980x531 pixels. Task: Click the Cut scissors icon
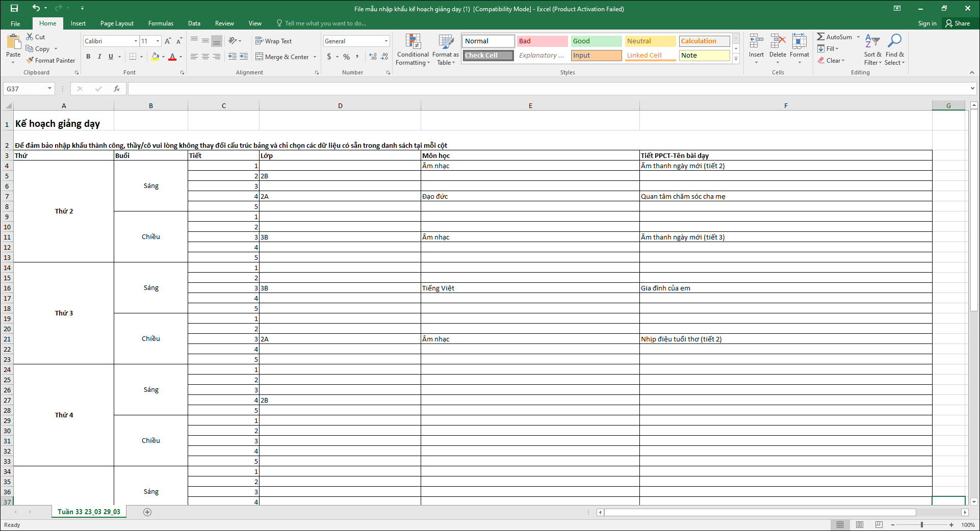(30, 37)
